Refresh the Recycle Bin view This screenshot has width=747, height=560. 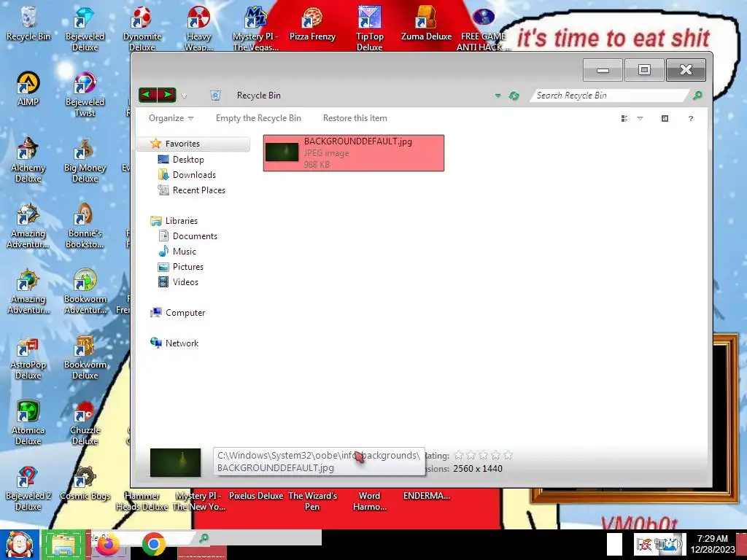point(514,96)
